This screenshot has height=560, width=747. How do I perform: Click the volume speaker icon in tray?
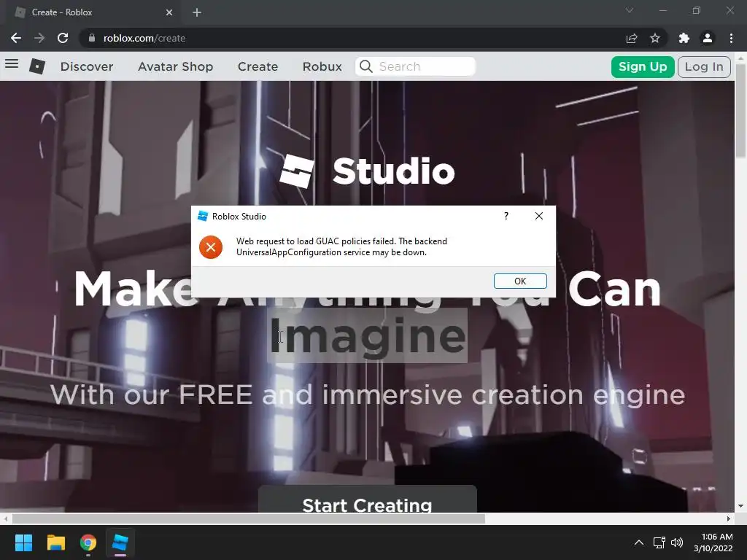(x=676, y=542)
